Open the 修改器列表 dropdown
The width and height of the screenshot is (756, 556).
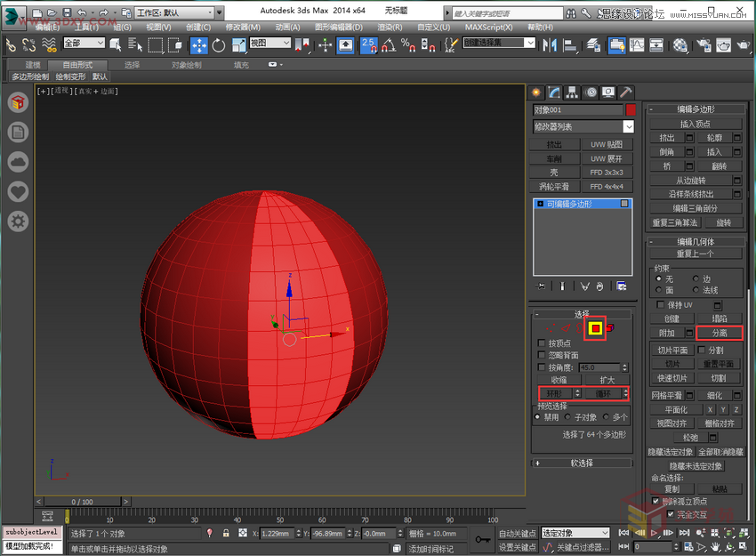pyautogui.click(x=583, y=126)
